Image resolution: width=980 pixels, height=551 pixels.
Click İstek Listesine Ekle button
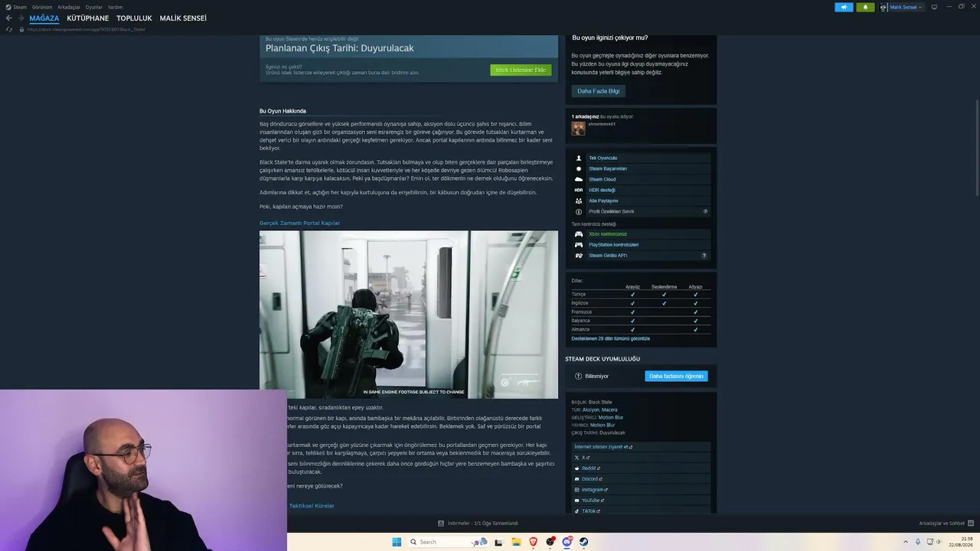coord(521,70)
